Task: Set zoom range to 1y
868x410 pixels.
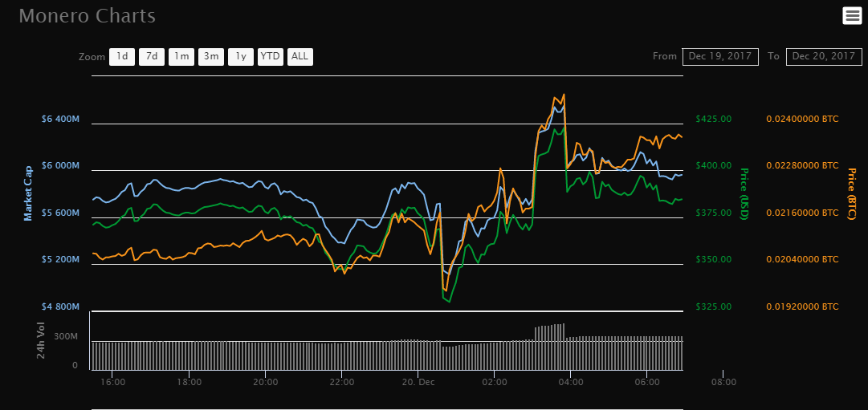Action: point(241,57)
